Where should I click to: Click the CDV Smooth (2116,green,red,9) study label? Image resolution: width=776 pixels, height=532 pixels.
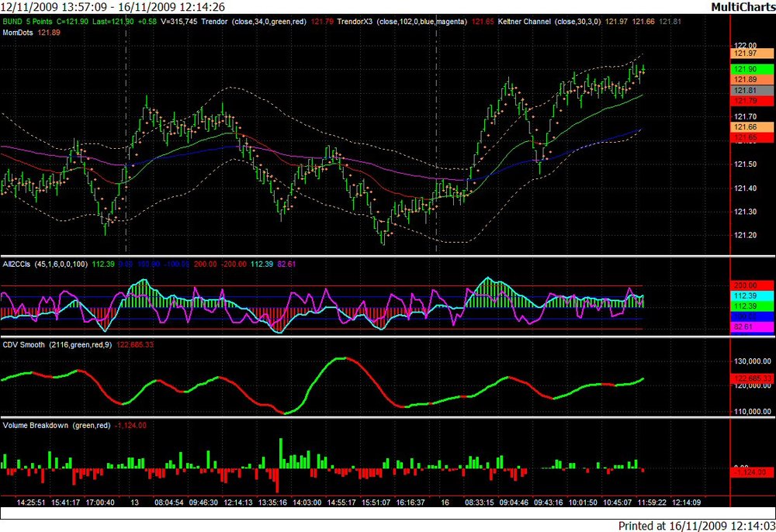tap(57, 344)
